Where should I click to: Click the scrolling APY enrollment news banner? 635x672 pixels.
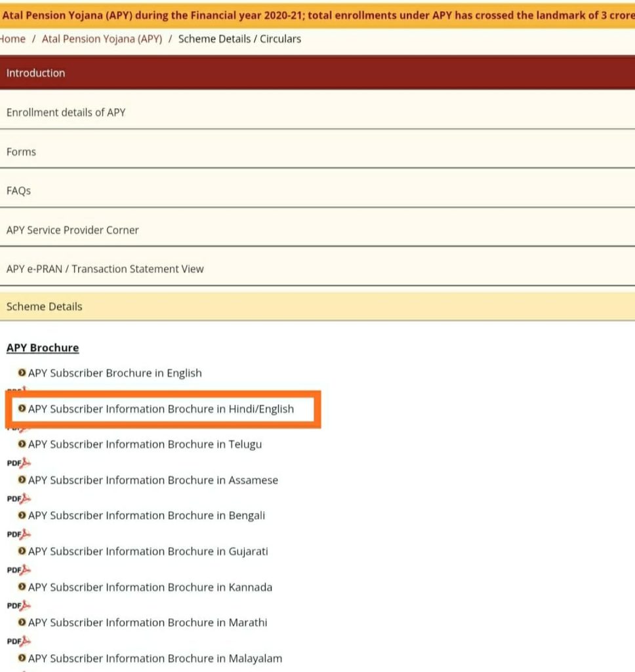tap(317, 15)
